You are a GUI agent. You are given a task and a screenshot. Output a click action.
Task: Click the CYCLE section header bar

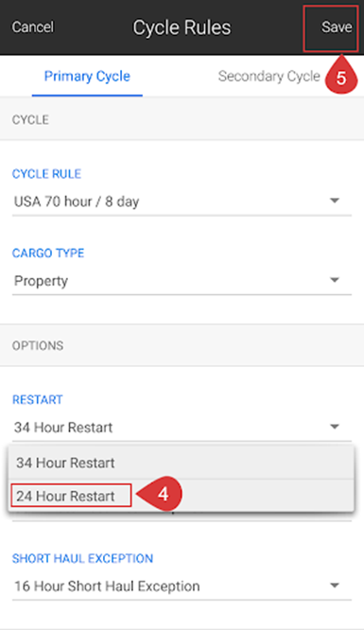pos(182,120)
